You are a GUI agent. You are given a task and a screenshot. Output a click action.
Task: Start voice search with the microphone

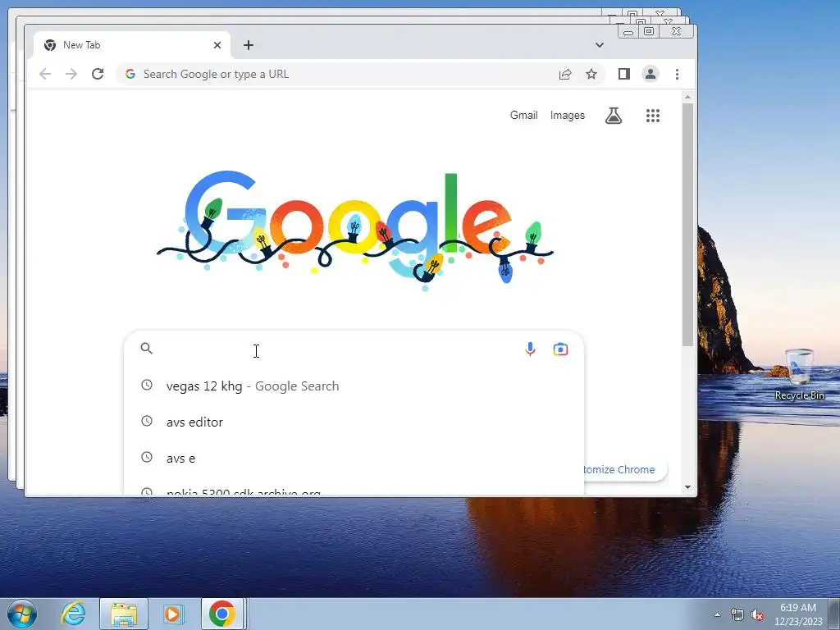[x=530, y=349]
